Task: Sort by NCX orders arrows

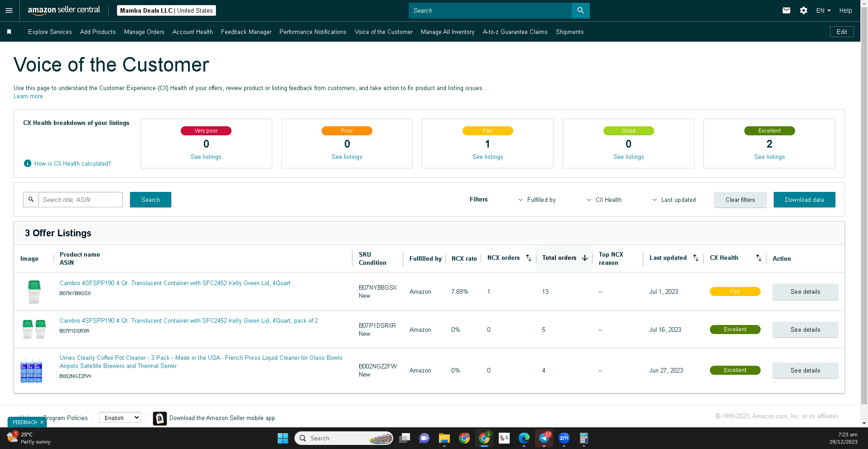Action: (529, 258)
